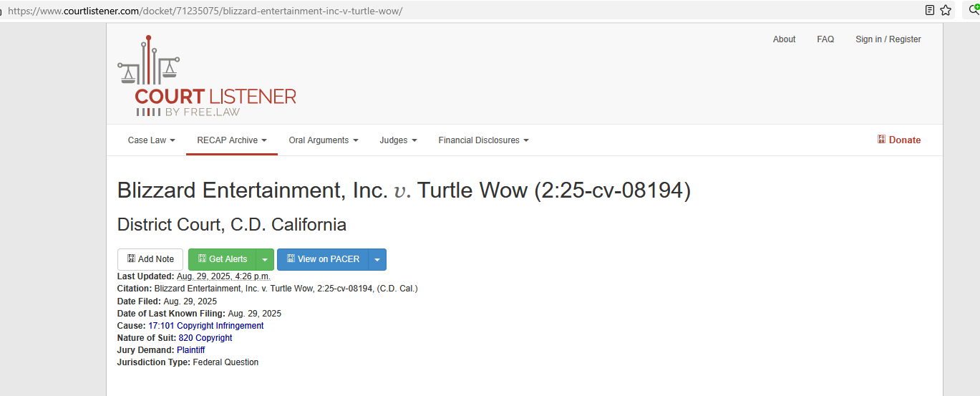
Task: Open the Judges dropdown menu
Action: click(x=398, y=140)
